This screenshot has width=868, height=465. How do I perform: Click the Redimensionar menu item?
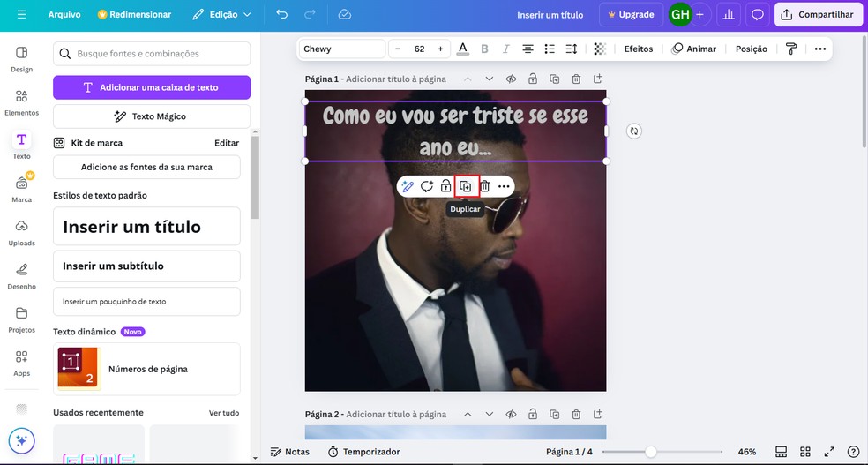coord(134,15)
